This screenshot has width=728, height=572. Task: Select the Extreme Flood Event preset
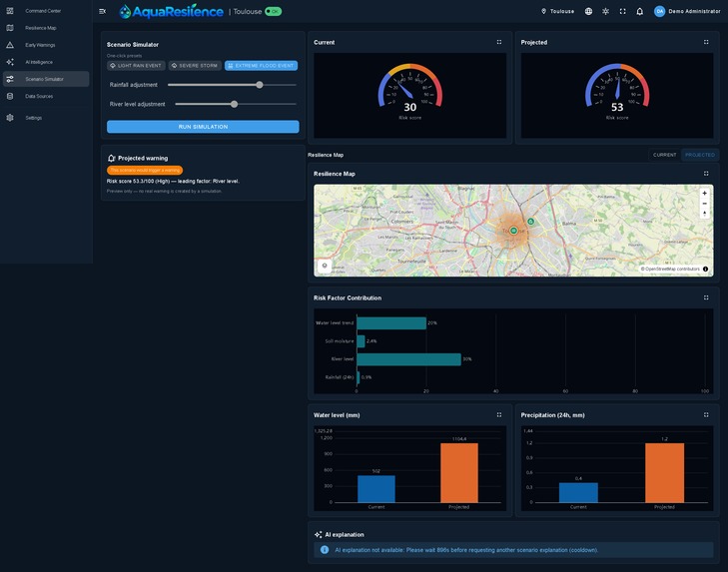coord(262,66)
